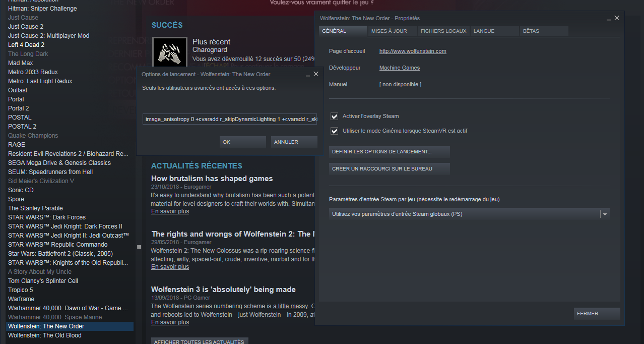Open 'How brutalism has shaped games' headline
Screen dimensions: 644x344
click(212, 179)
